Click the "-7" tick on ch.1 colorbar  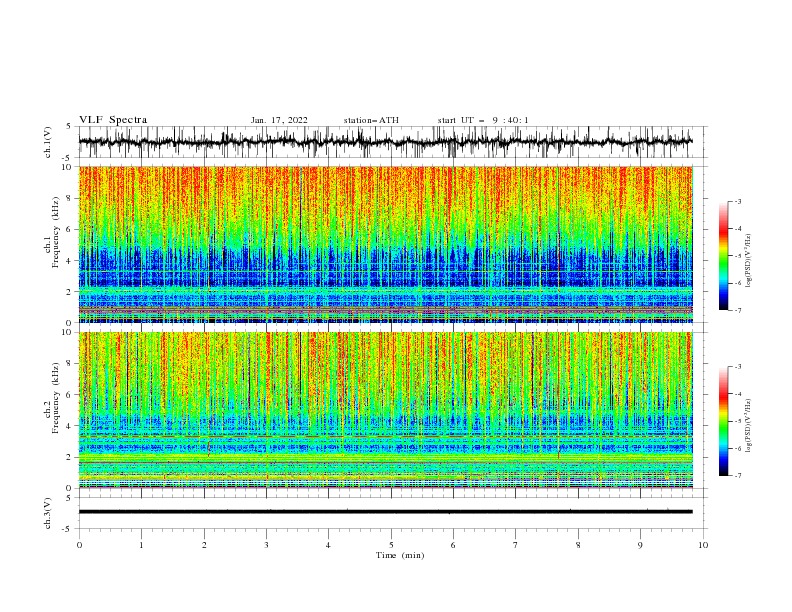point(738,310)
